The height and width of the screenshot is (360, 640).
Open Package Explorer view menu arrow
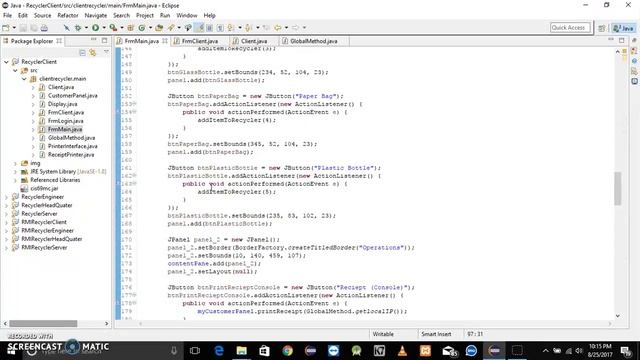pyautogui.click(x=106, y=52)
